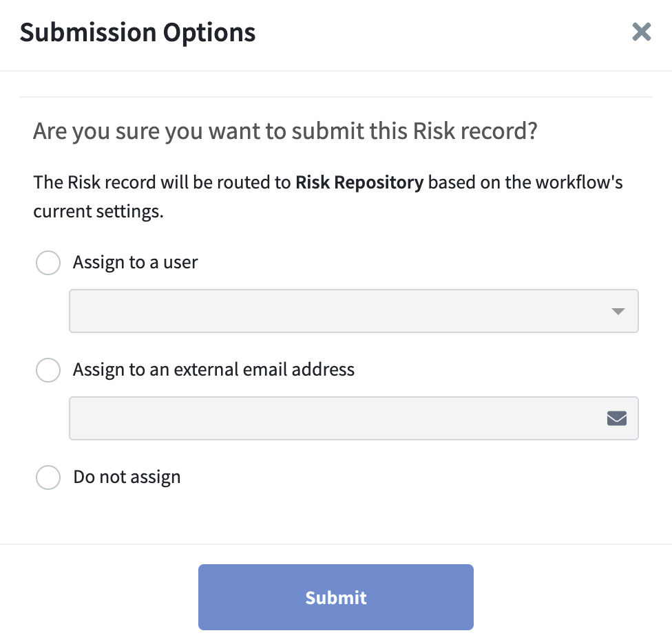Select the Do not assign radio option

point(48,477)
